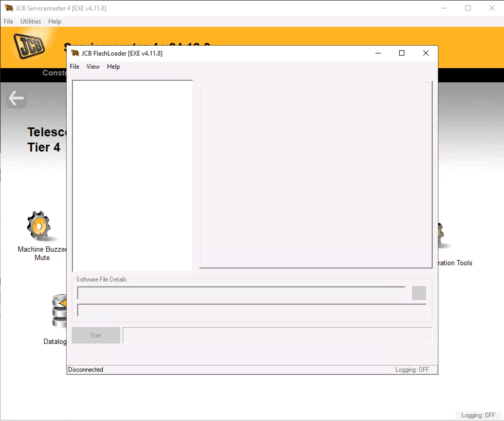Browse for software file with ellipsis button
The height and width of the screenshot is (421, 504).
[419, 293]
